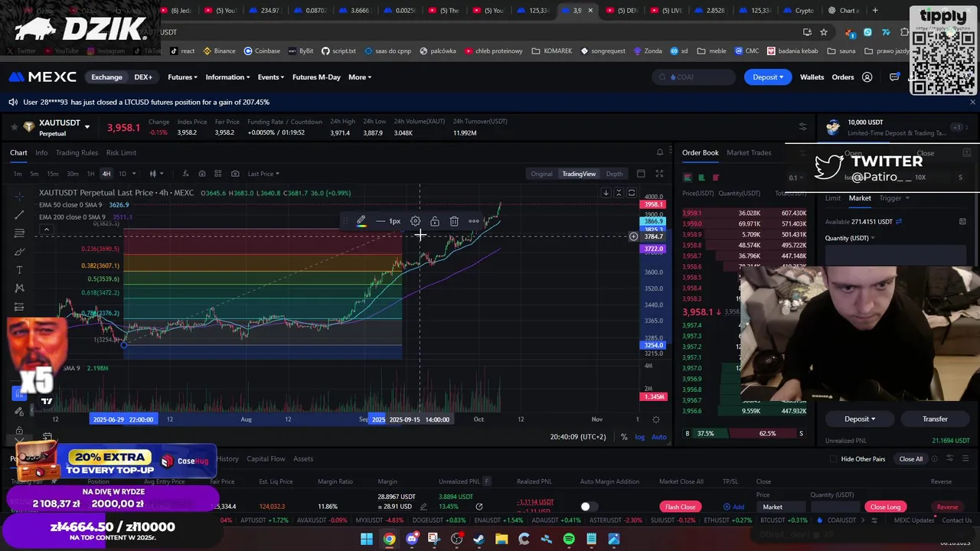
Task: Open Chrome in the taskbar
Action: (389, 539)
